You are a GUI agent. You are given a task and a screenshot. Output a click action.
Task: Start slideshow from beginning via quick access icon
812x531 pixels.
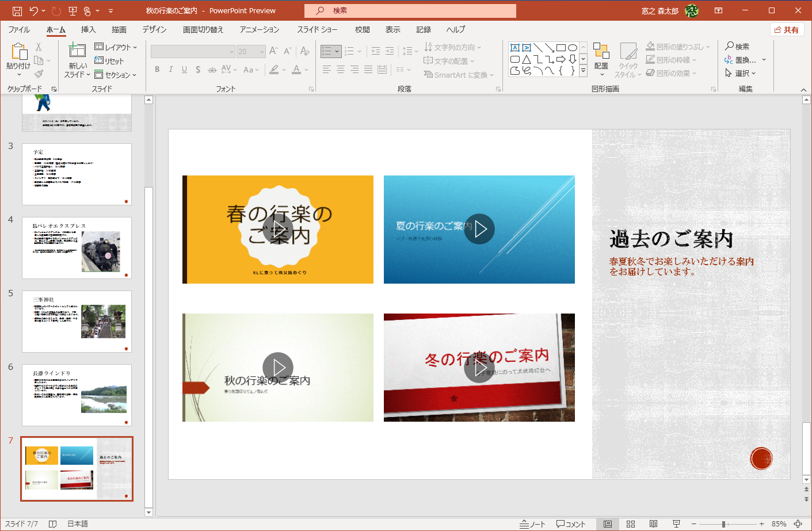pyautogui.click(x=73, y=11)
